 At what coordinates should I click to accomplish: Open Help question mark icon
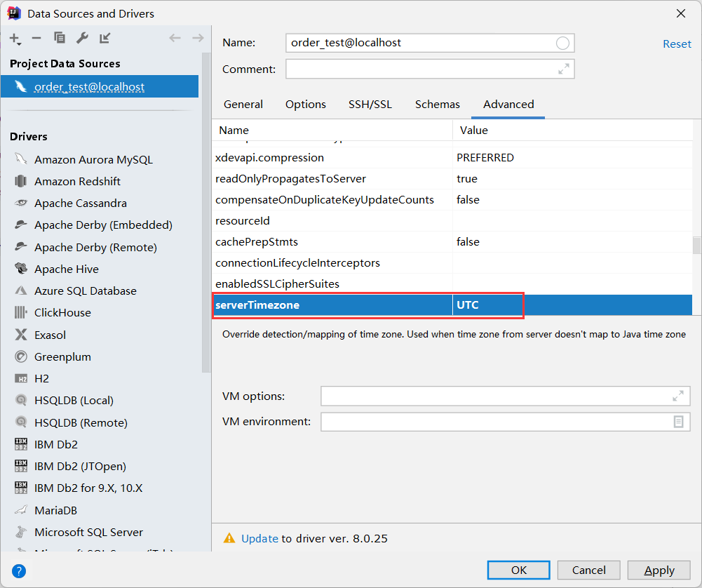pos(19,571)
